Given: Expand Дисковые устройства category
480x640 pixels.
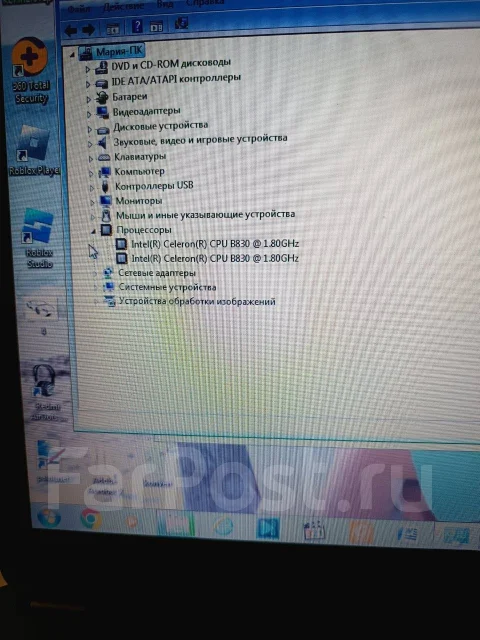Looking at the screenshot, I should 89,129.
